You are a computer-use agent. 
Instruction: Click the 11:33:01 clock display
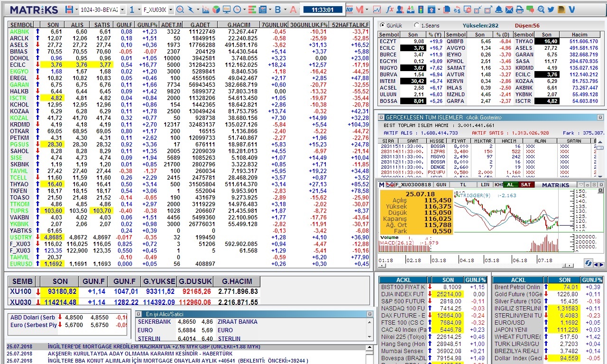[322, 9]
